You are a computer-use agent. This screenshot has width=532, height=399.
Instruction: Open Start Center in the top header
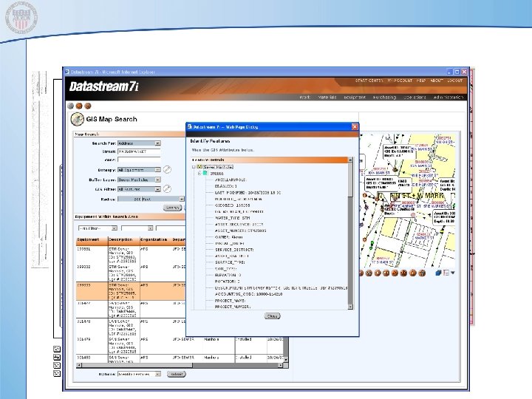(369, 81)
